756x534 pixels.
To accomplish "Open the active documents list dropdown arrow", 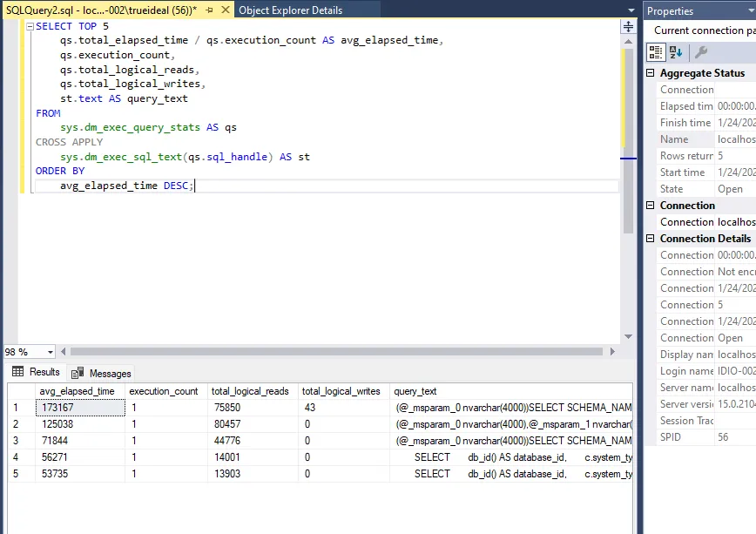I will tap(631, 10).
